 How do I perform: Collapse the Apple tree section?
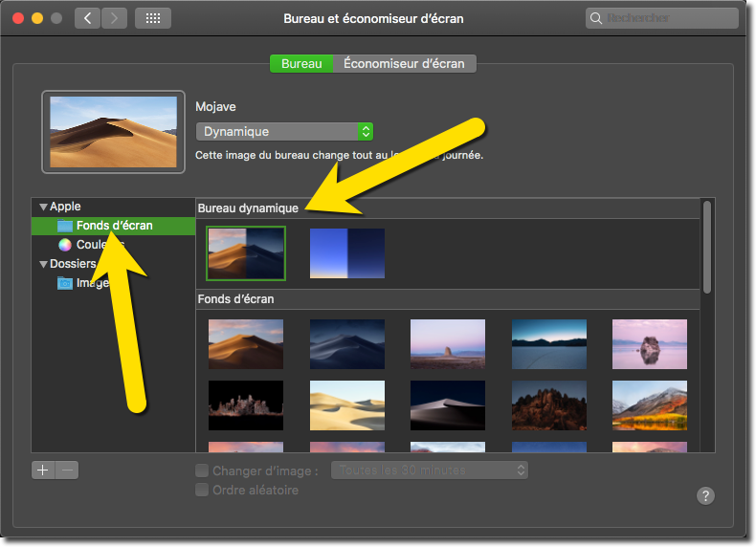43,207
